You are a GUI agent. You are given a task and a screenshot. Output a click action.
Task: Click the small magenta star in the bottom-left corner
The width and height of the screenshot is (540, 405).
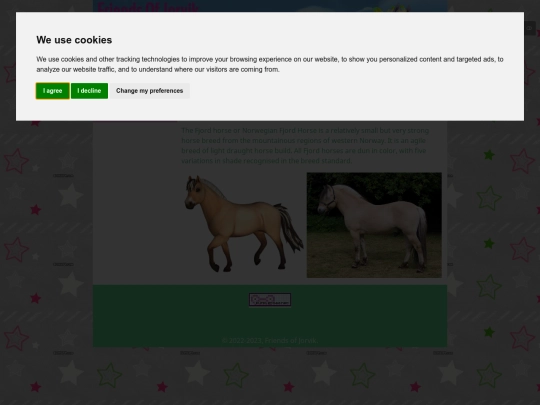click(35, 387)
